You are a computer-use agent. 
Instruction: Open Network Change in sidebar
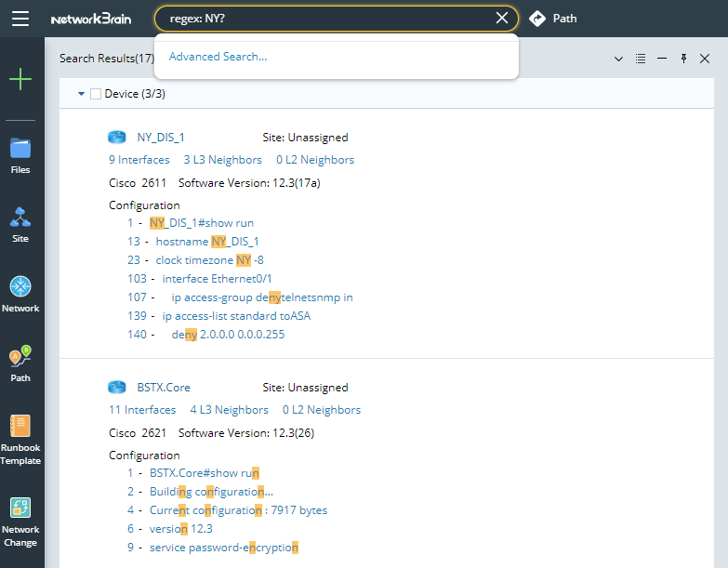click(20, 522)
